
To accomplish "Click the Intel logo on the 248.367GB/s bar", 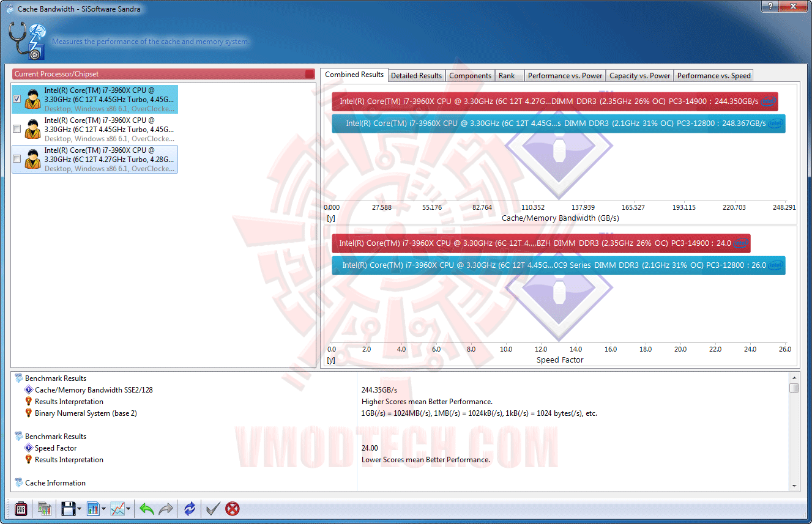I will point(776,124).
